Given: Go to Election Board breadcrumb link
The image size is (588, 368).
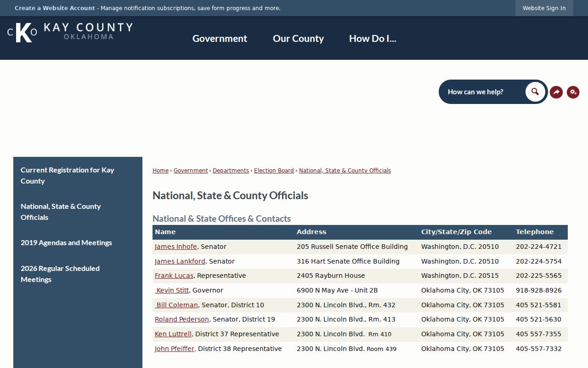Looking at the screenshot, I should coord(274,171).
